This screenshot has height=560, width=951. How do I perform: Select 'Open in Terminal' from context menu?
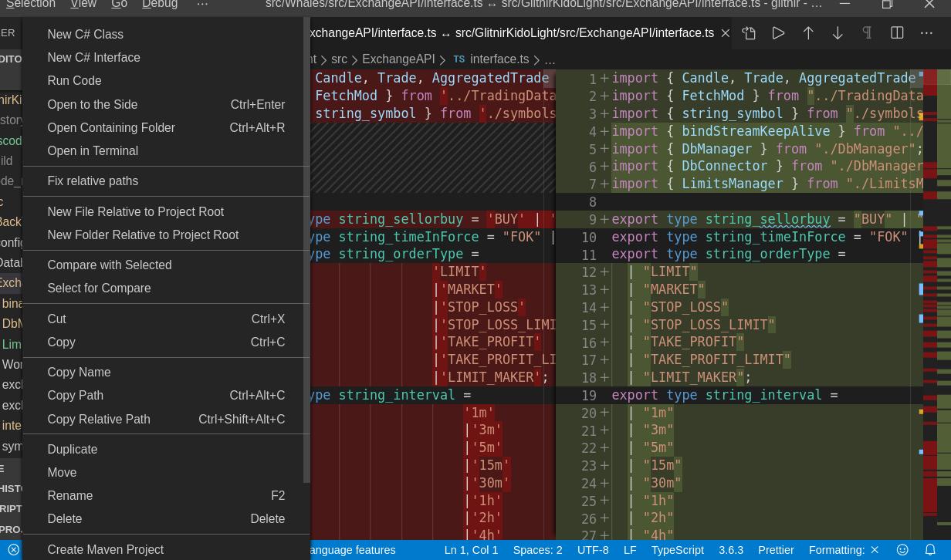[93, 150]
